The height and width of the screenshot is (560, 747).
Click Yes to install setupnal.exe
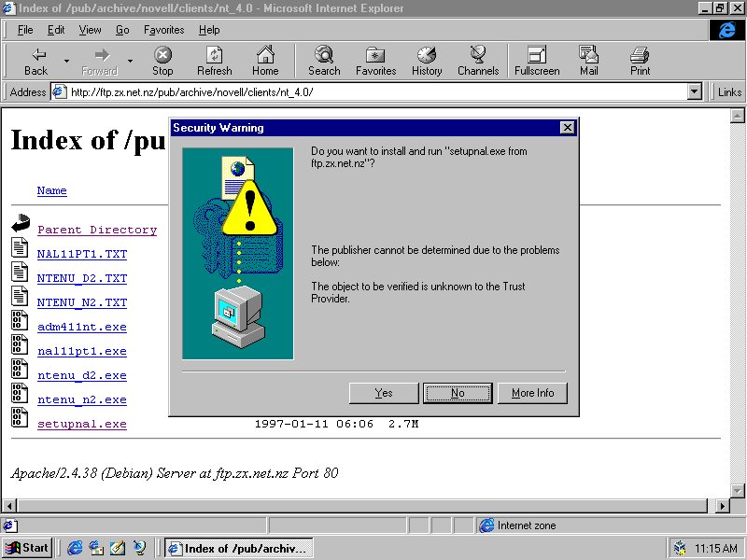384,393
